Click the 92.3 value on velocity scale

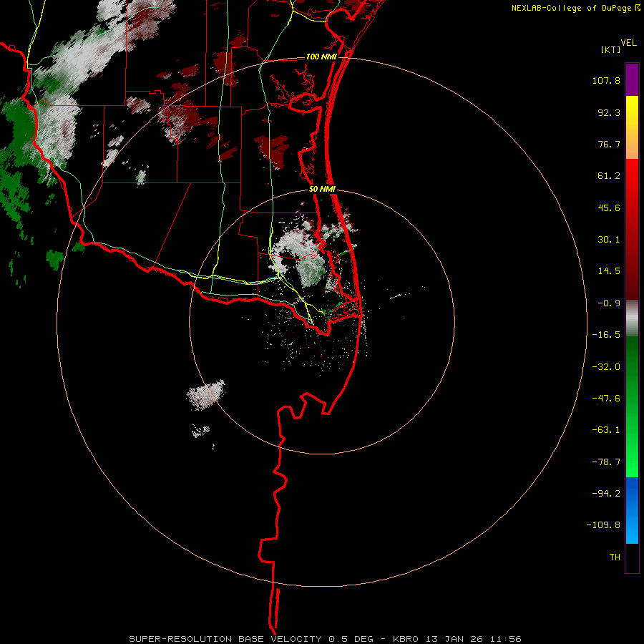[x=609, y=112]
